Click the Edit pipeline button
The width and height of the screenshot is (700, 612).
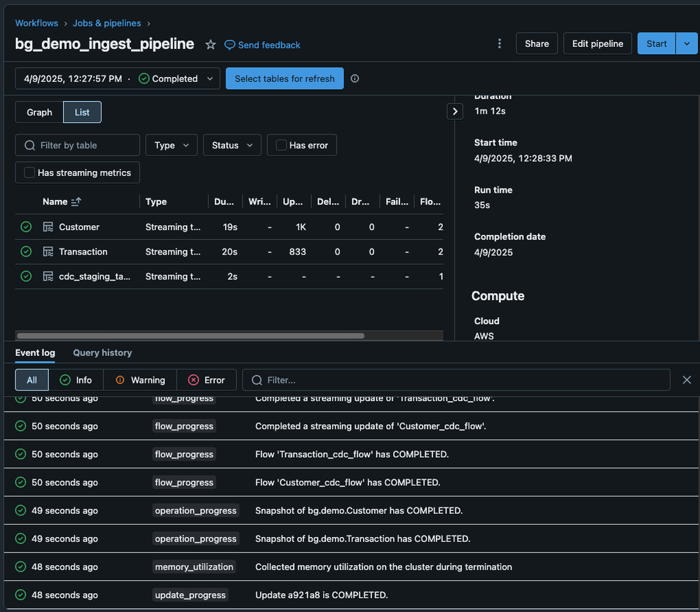(x=597, y=43)
